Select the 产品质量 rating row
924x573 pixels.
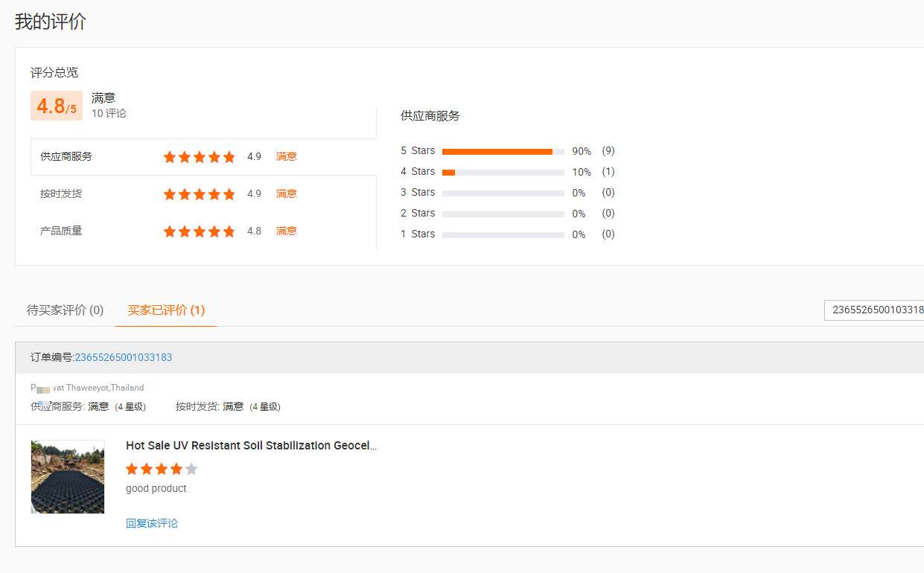pos(203,231)
